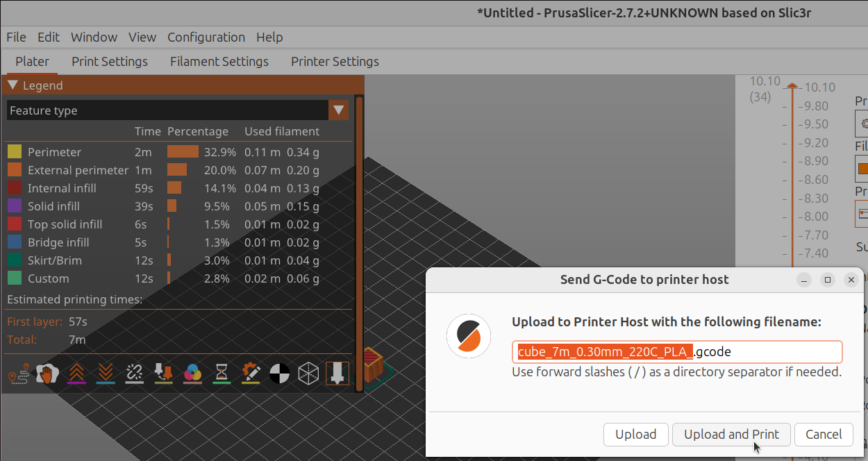Toggle the Skirt/Brim legend row
This screenshot has width=868, height=461.
coord(179,260)
